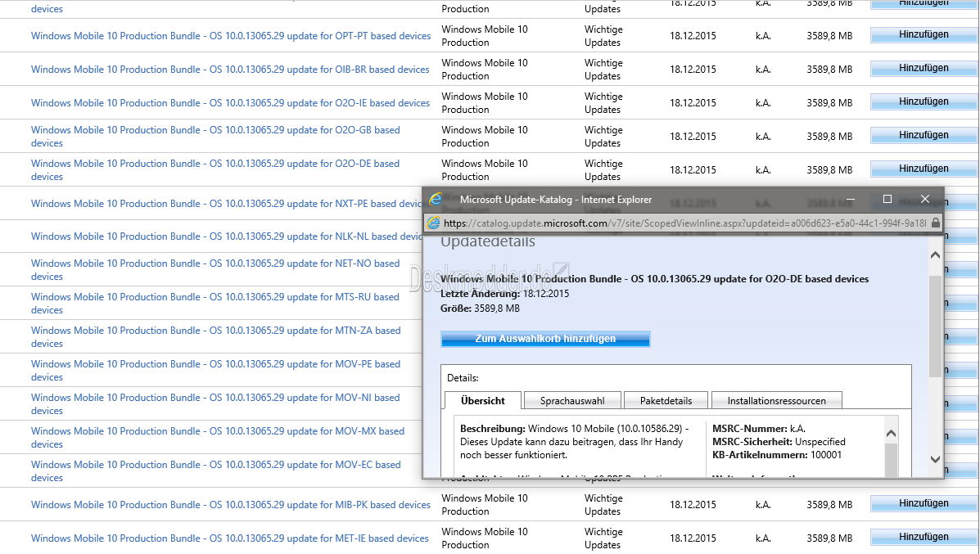Open the MTS-RU based devices update link
The width and height of the screenshot is (980, 554).
point(215,304)
